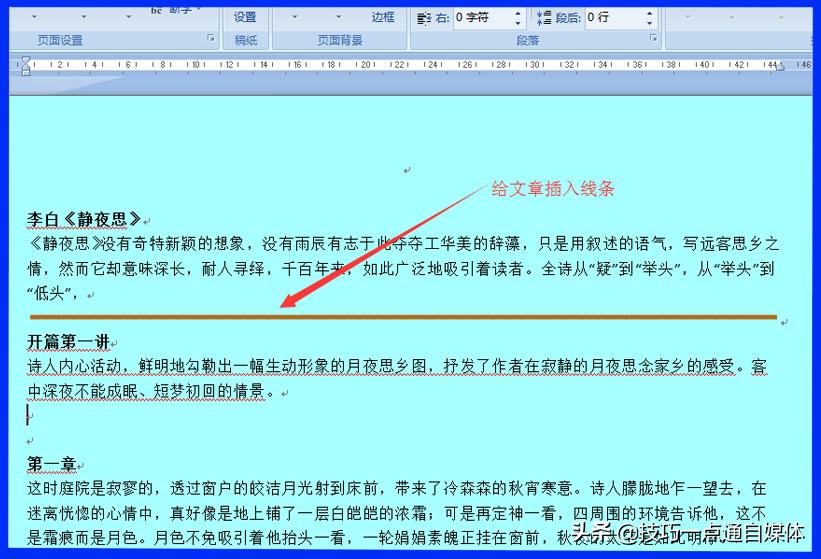Click the line beginning 《静夜思》没有奇特新颖
This screenshot has width=821, height=559.
(x=403, y=243)
